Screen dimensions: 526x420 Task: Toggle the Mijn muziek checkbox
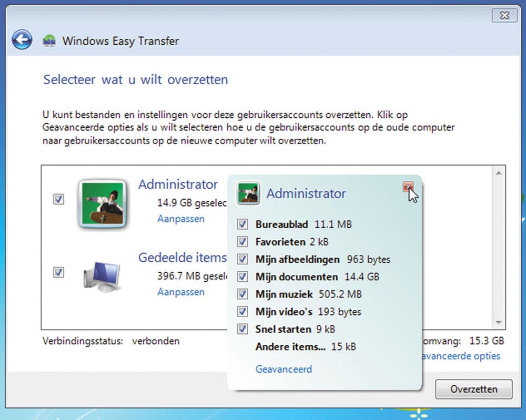pyautogui.click(x=242, y=294)
